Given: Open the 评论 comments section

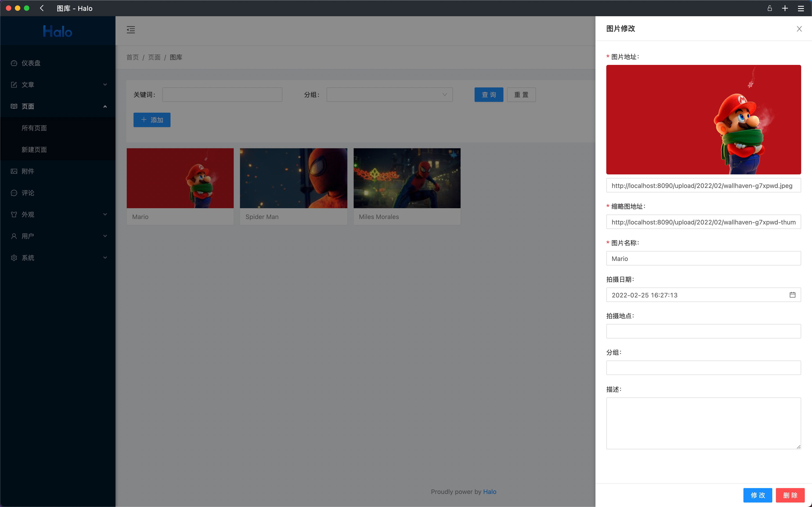Looking at the screenshot, I should coord(28,193).
